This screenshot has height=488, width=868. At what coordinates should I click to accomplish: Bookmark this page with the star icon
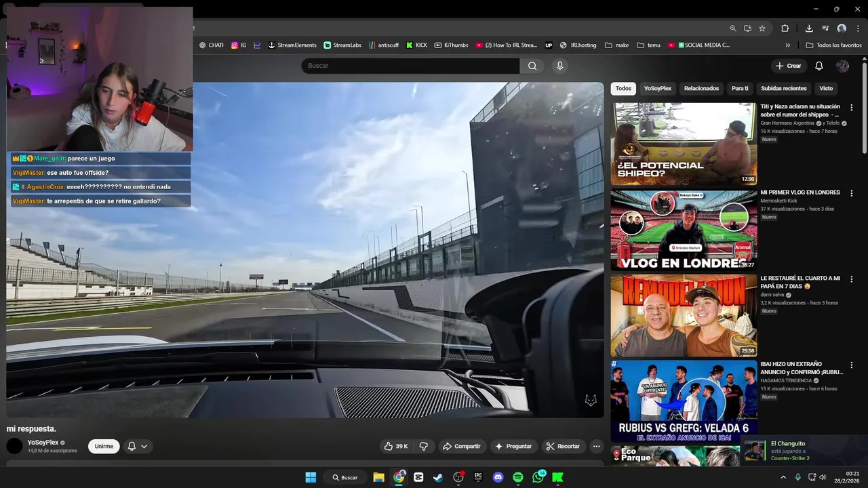tap(762, 28)
